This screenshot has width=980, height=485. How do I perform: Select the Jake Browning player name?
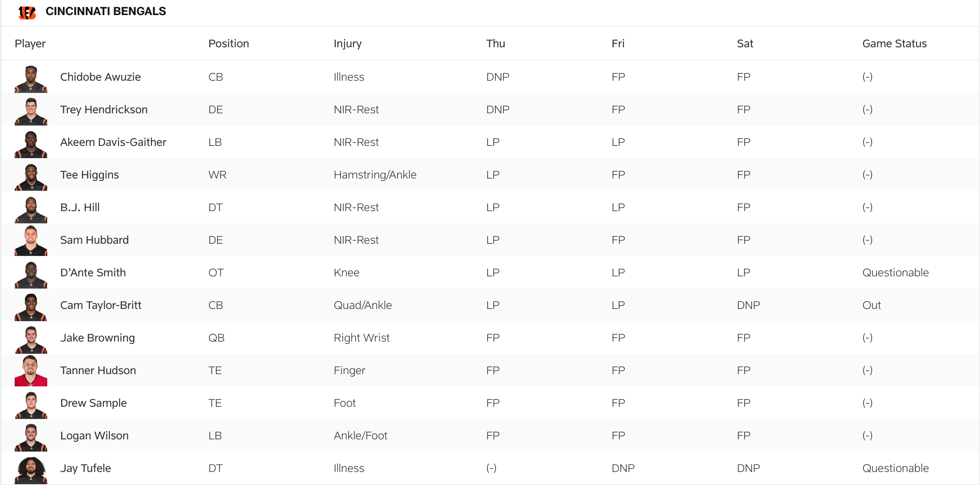(x=97, y=338)
